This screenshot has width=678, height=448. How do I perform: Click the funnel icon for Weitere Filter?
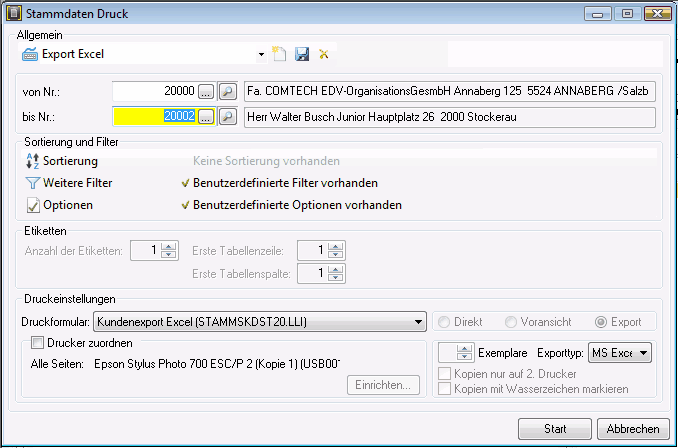(x=32, y=183)
